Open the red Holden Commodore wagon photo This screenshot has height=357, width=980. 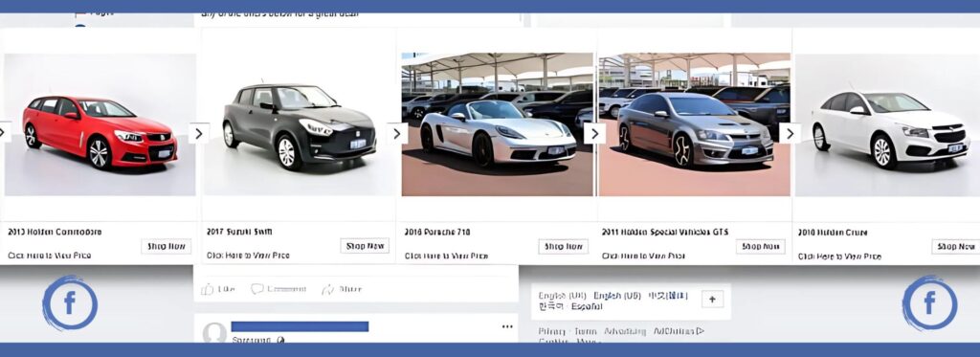point(100,124)
